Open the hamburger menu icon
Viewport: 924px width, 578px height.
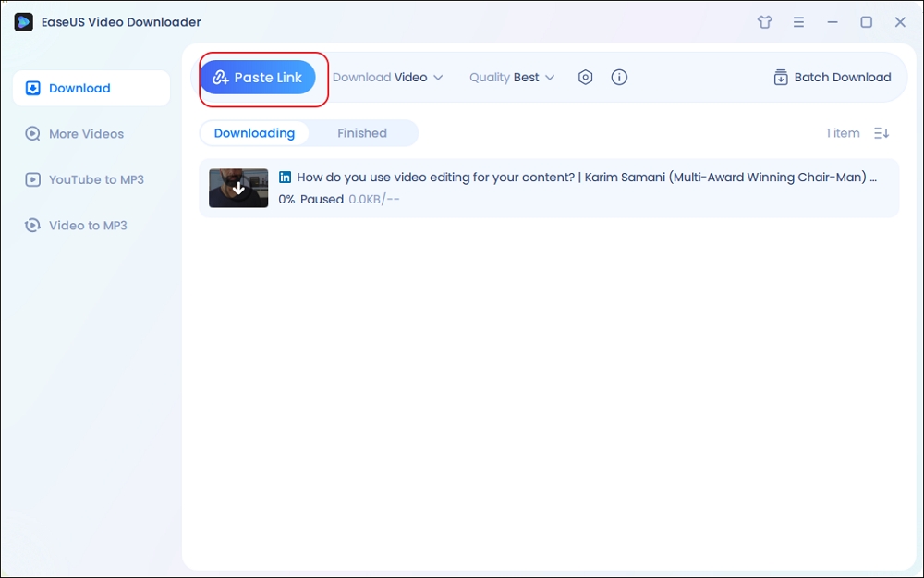click(798, 22)
